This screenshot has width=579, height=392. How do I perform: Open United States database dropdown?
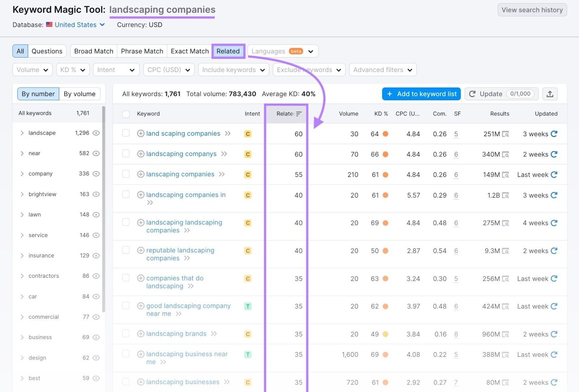point(80,25)
